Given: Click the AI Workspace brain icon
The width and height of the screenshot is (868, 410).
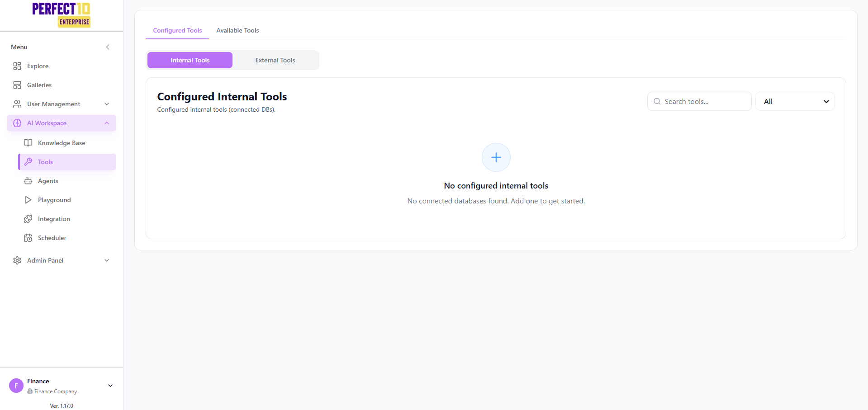Looking at the screenshot, I should (x=17, y=123).
